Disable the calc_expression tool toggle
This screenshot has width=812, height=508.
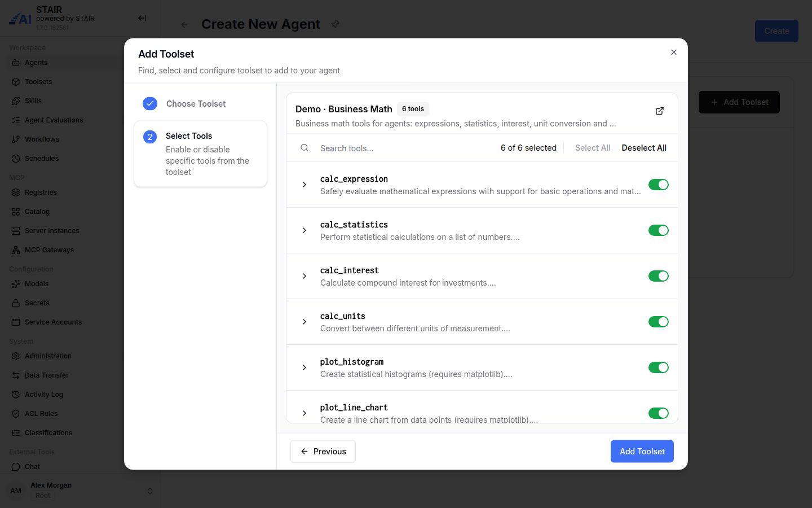(x=659, y=185)
